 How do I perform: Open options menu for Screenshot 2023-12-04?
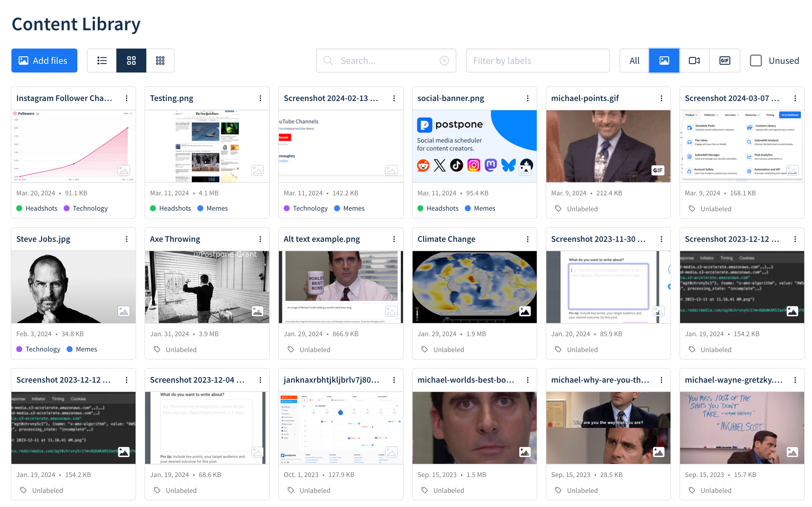tap(260, 380)
